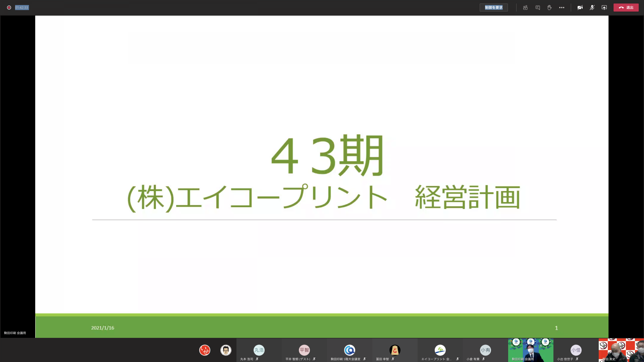The image size is (644, 362).
Task: Click the 制御を要求 request control button
Action: [x=493, y=7]
